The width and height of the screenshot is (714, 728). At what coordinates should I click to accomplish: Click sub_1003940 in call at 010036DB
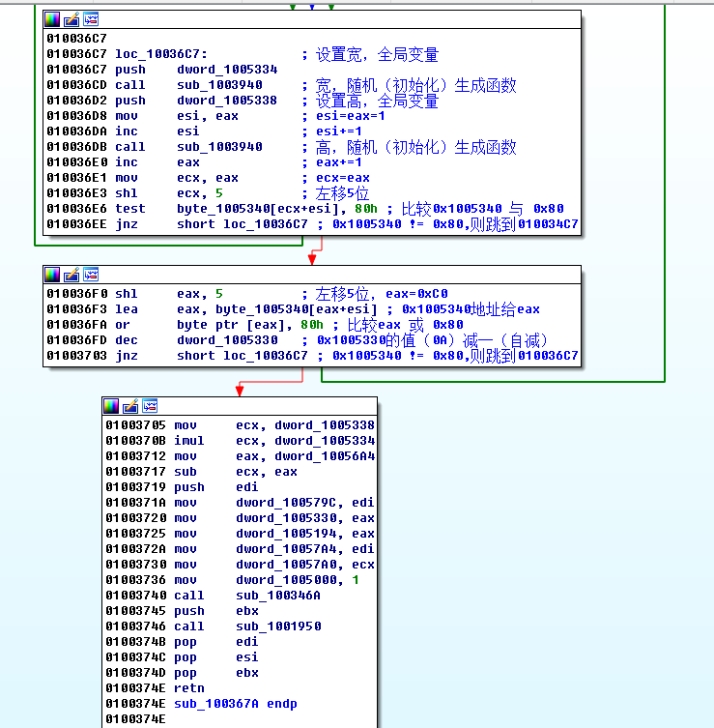coord(219,147)
